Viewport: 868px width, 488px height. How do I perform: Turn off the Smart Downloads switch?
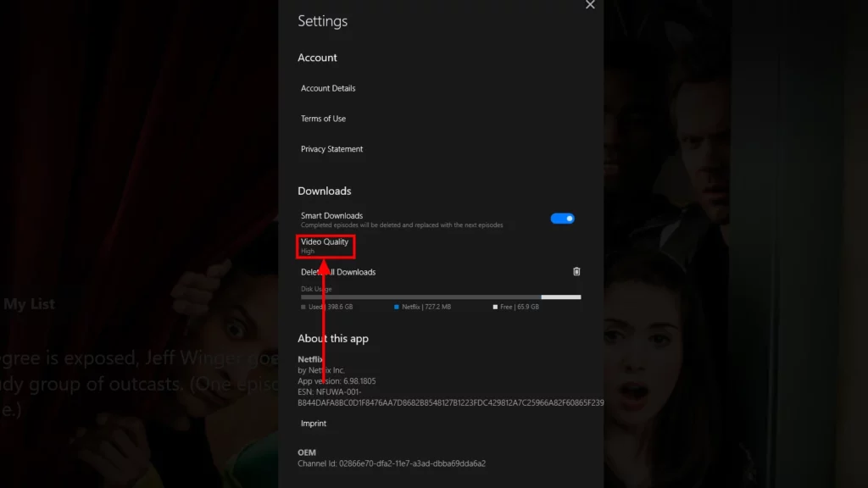click(563, 219)
